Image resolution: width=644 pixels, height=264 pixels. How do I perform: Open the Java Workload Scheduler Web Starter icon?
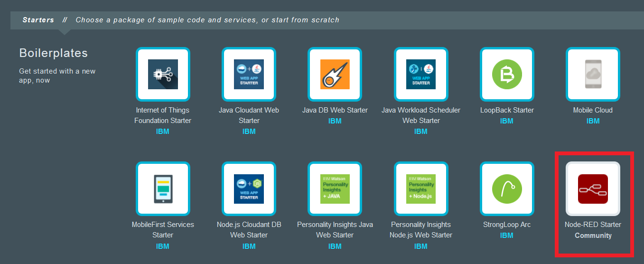(x=421, y=74)
